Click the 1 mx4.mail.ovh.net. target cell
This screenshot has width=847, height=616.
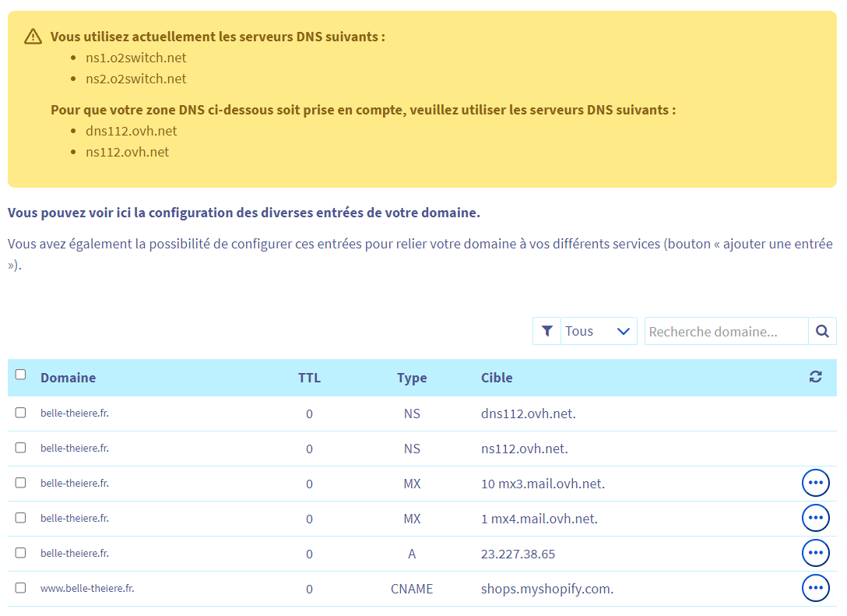(x=539, y=519)
